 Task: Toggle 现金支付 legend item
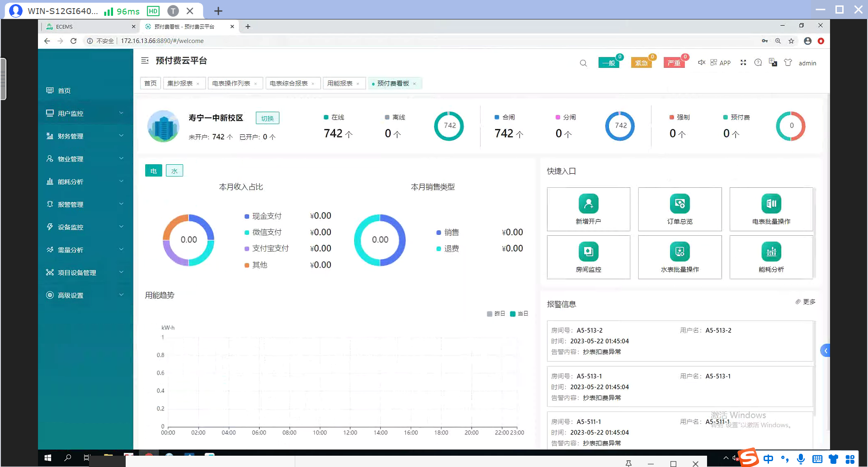coord(263,216)
